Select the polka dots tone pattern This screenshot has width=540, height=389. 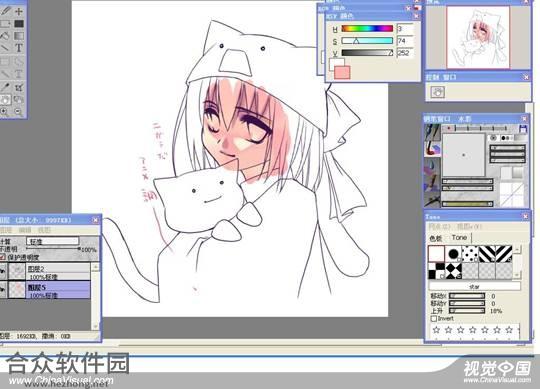[x=470, y=254]
